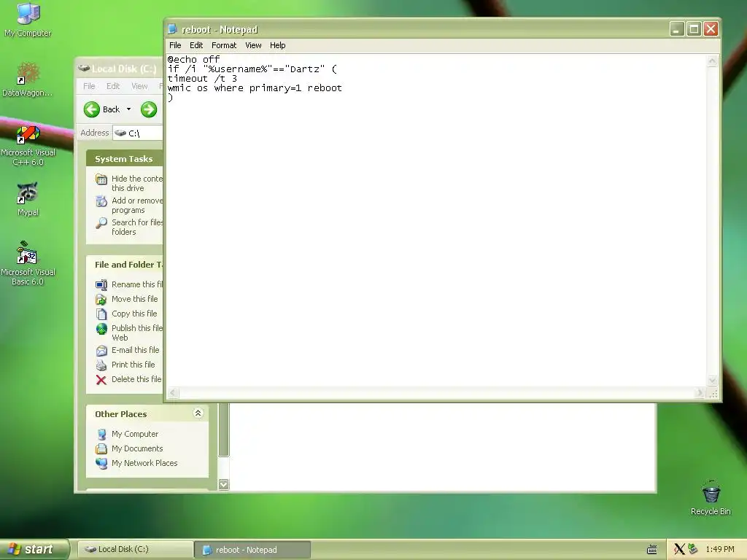The image size is (747, 560).
Task: Click My Network Places icon in Other Places
Action: (x=101, y=463)
